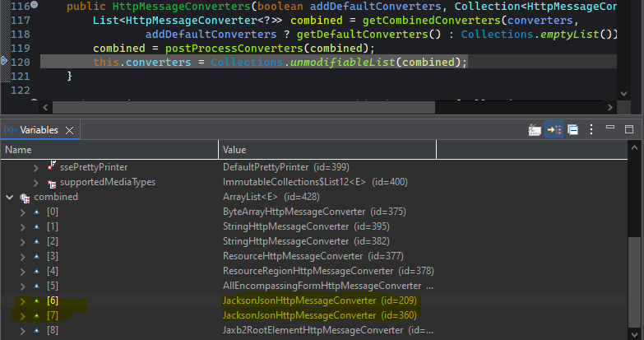This screenshot has height=340, width=644.
Task: Expand element [3] of combined
Action: click(x=22, y=257)
